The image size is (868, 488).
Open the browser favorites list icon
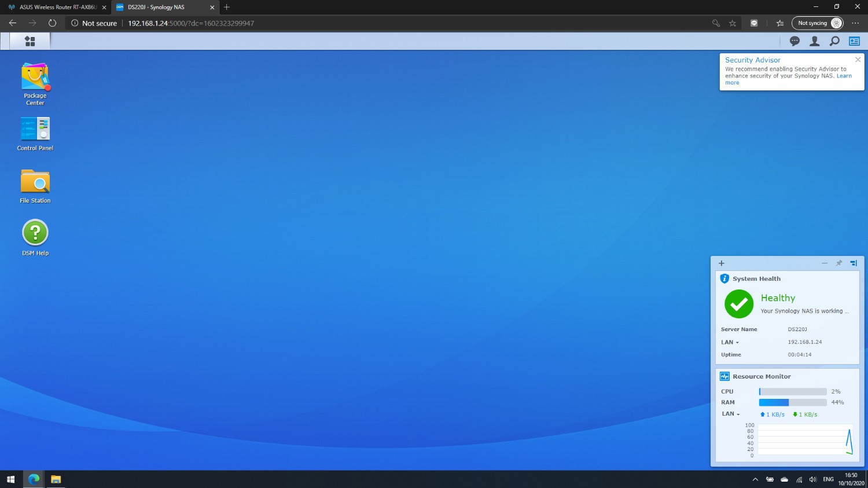tap(780, 23)
